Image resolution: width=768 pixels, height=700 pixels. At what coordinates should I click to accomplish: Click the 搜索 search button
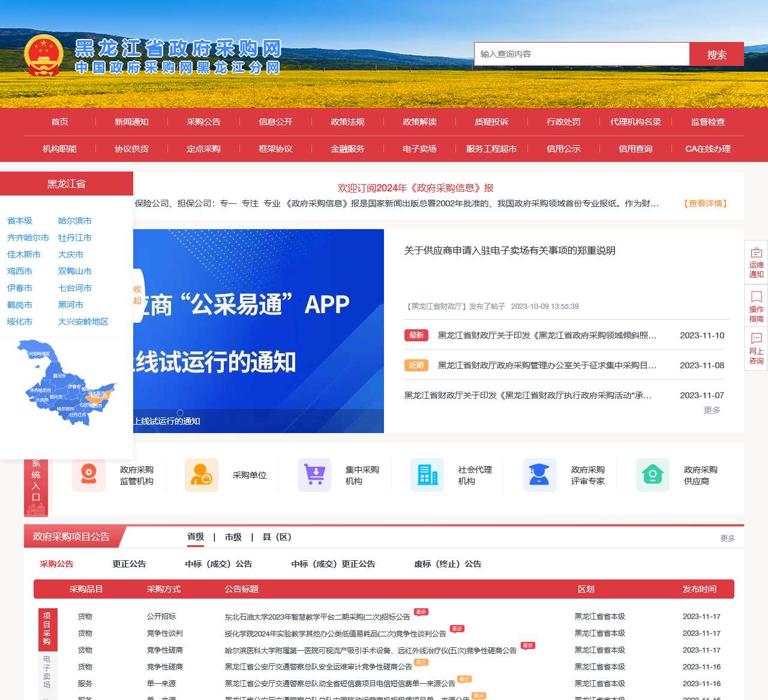[717, 55]
